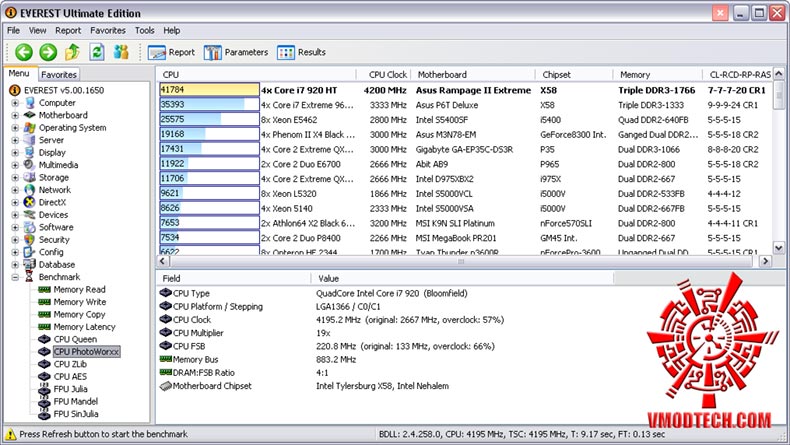Click the results list down scroll arrow
This screenshot has height=445, width=790.
pos(778,247)
